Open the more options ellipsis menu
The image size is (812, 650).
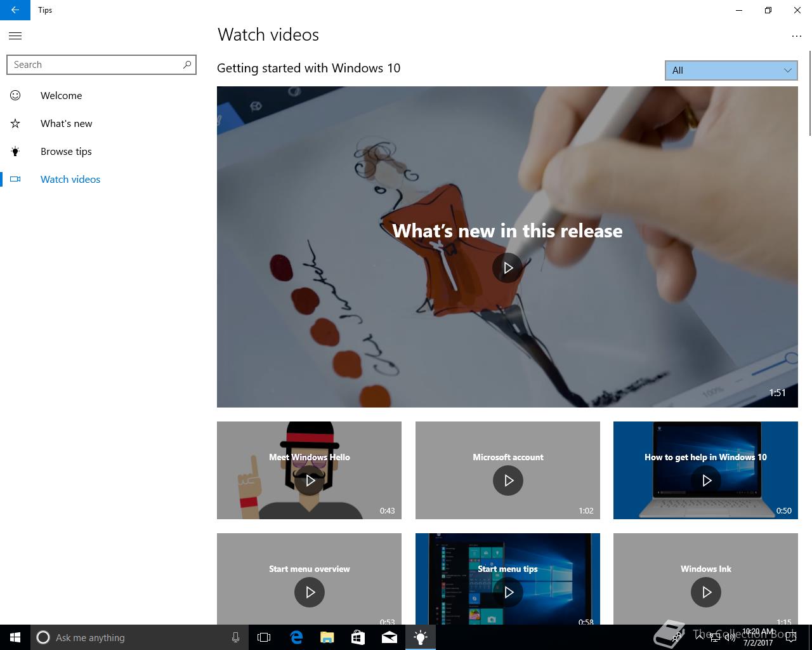point(797,36)
